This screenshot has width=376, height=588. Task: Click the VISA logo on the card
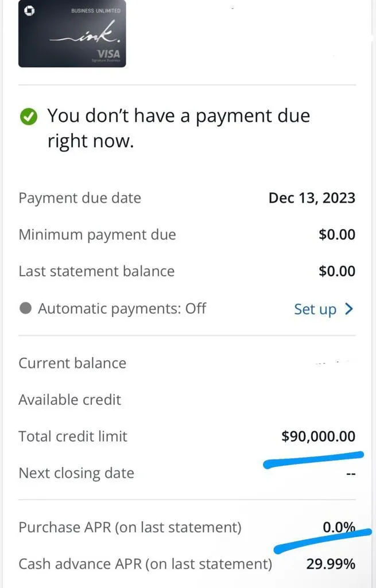pos(108,54)
